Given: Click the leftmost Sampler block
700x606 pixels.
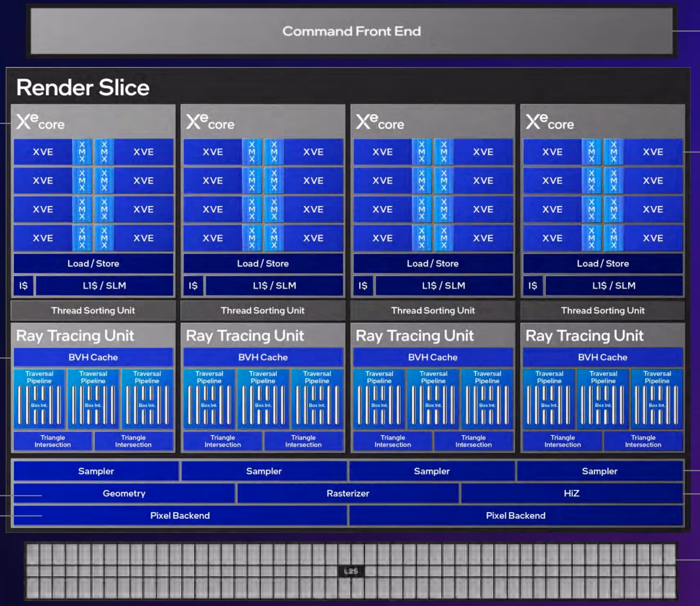Looking at the screenshot, I should [x=96, y=471].
